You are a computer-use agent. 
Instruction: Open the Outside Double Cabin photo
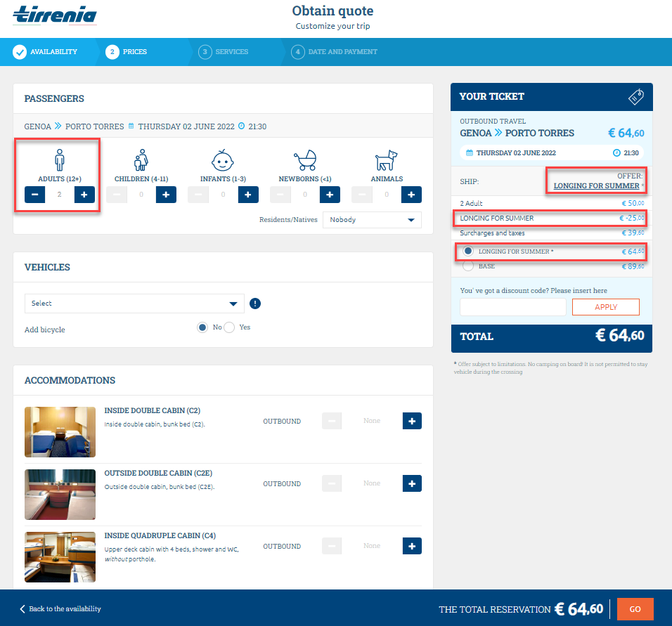point(60,495)
